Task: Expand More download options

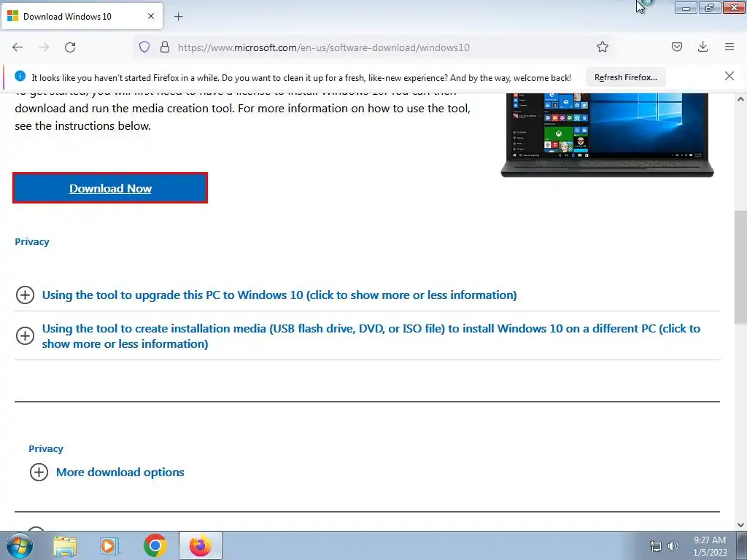Action: tap(120, 472)
